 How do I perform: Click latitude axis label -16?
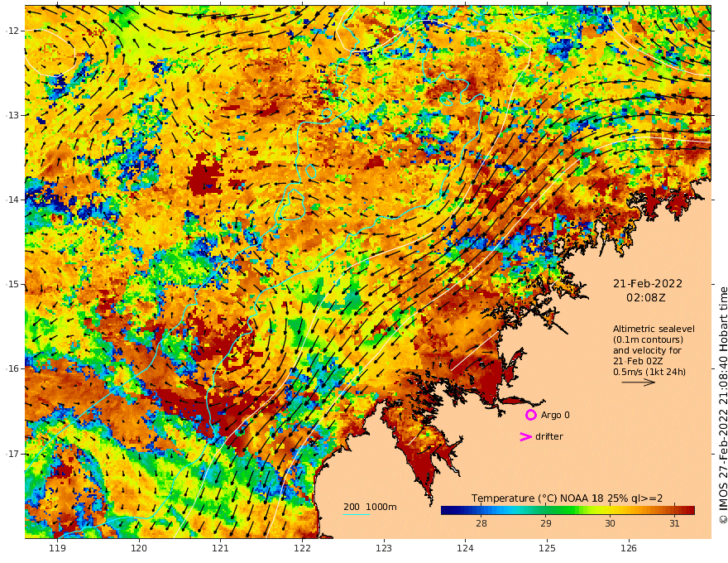tap(12, 368)
